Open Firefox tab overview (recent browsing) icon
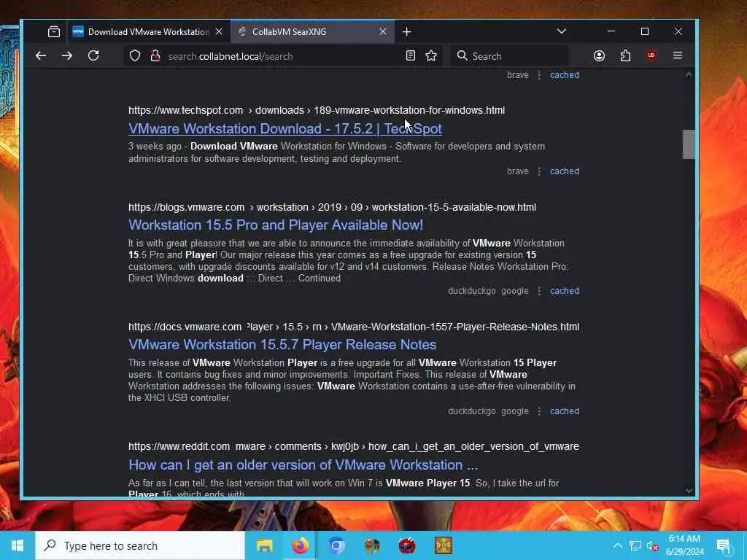 (54, 32)
